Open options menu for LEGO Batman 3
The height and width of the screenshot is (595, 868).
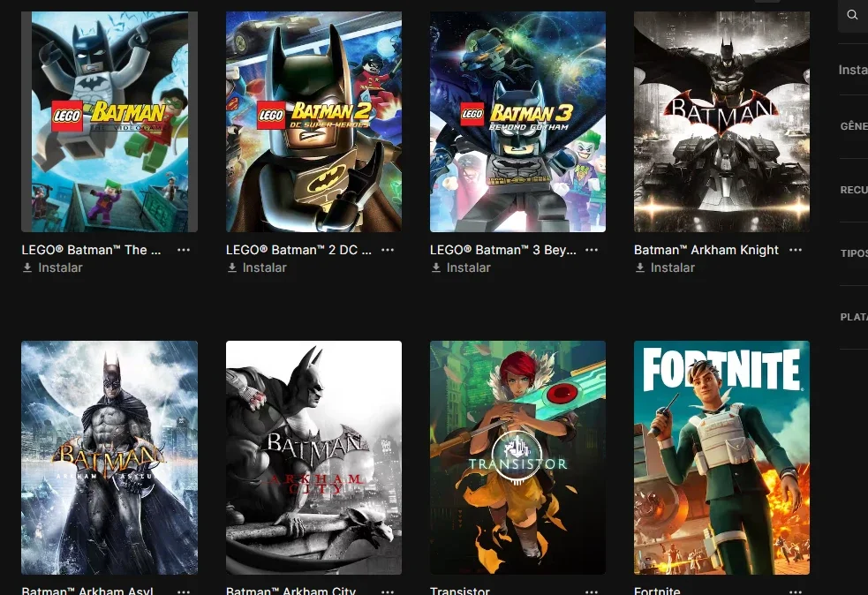point(592,250)
